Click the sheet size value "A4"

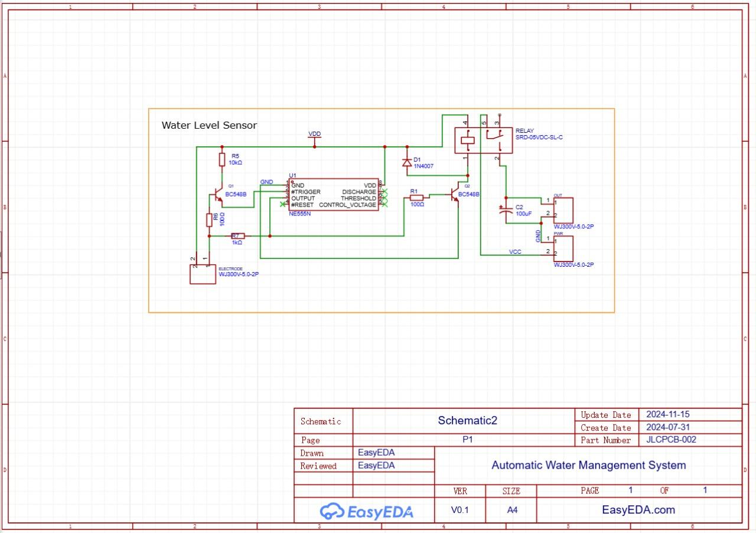512,510
